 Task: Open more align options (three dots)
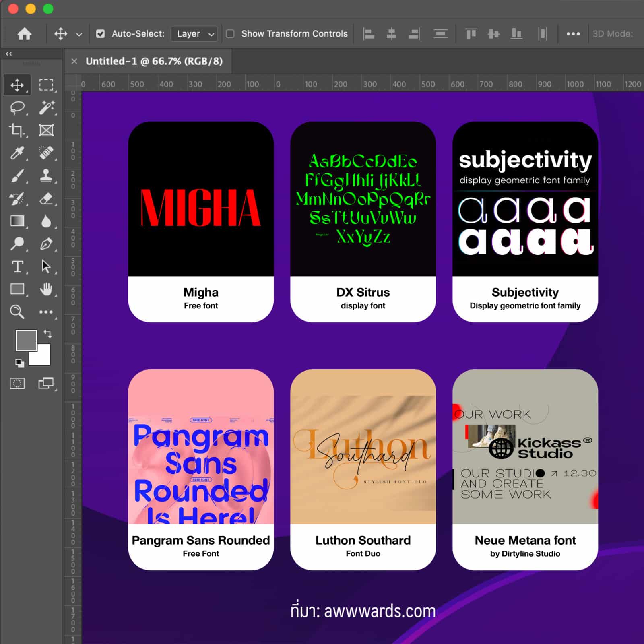(x=573, y=34)
